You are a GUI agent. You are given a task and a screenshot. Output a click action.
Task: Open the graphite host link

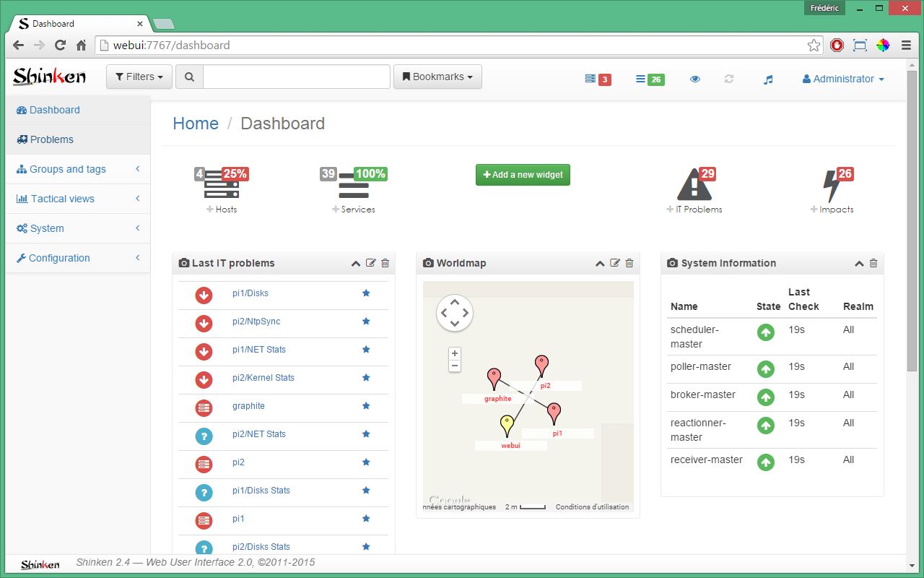click(x=248, y=406)
